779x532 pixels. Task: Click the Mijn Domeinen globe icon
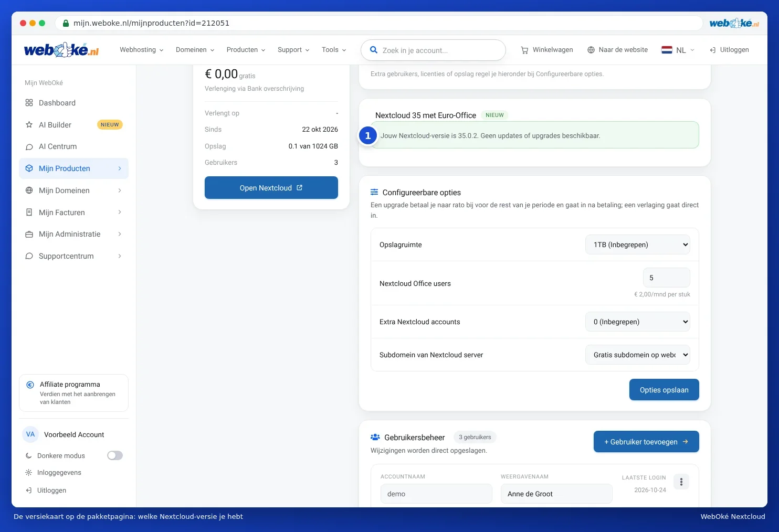pos(29,190)
